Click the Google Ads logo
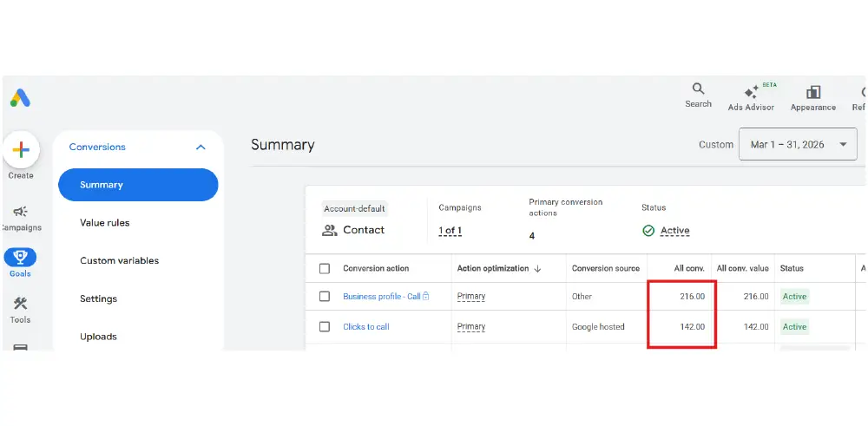Viewport: 868px width, 426px height. 20,98
